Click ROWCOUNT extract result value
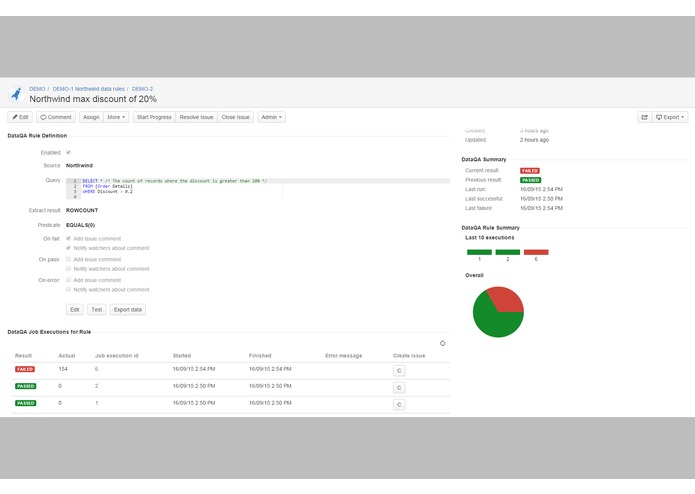Screen dimensions: 695x494 82,210
